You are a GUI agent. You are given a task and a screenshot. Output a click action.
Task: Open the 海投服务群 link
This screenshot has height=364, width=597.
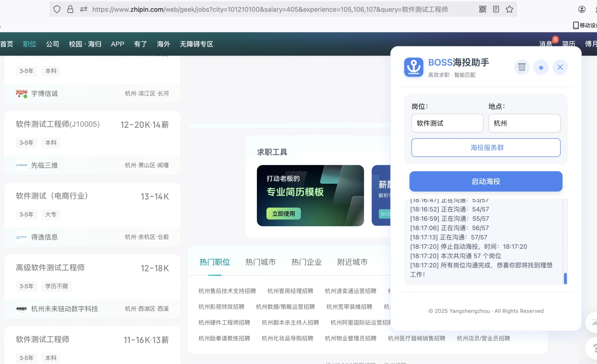point(485,147)
